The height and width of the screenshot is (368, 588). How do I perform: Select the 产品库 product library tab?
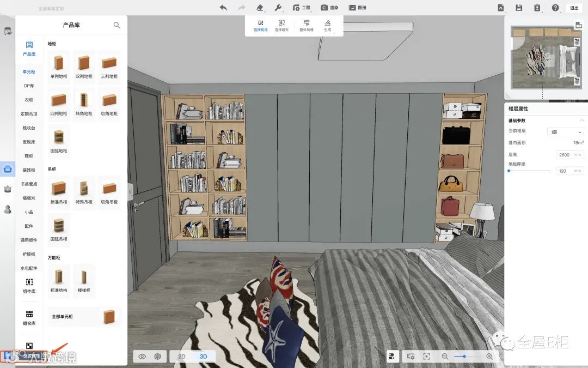(29, 49)
